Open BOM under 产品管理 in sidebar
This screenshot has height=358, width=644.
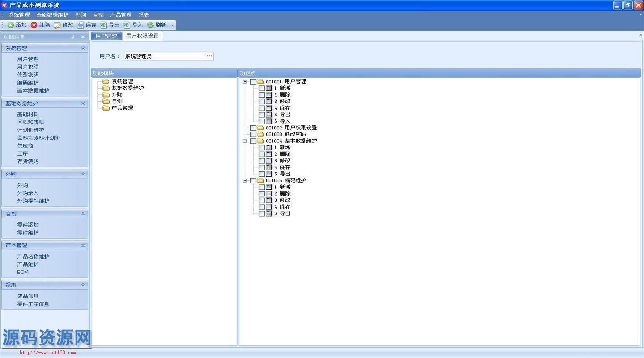tap(23, 272)
